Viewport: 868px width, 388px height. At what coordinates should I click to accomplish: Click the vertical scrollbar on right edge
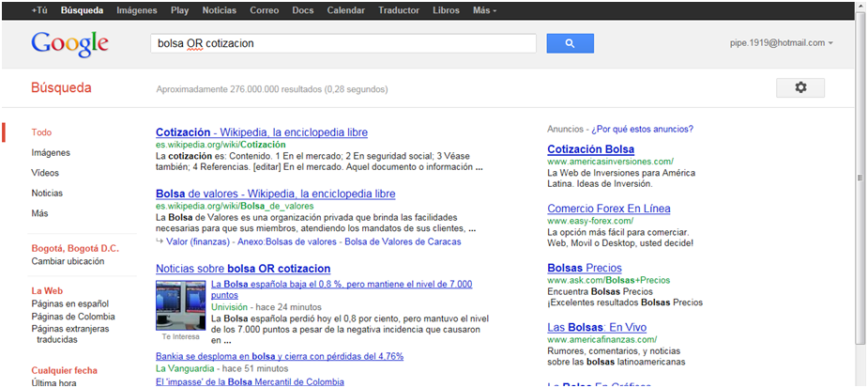pos(860,178)
